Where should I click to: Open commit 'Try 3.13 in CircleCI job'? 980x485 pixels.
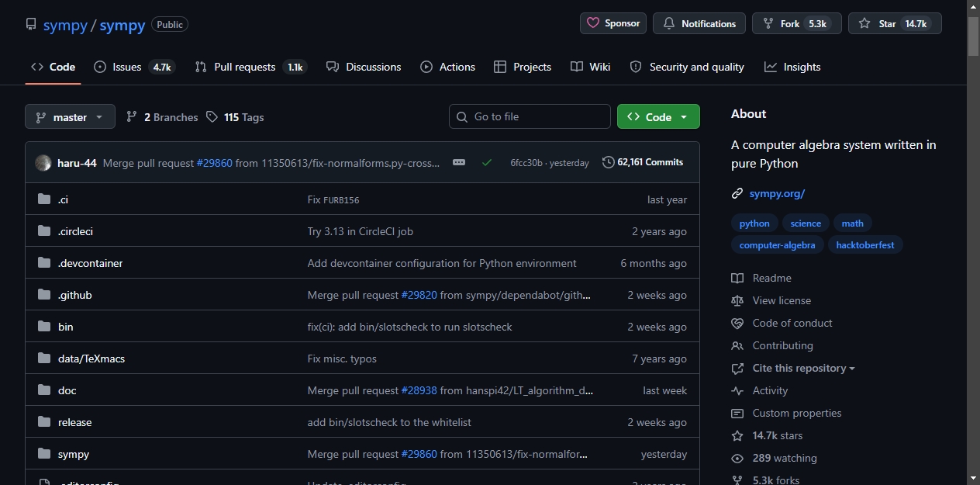(361, 231)
